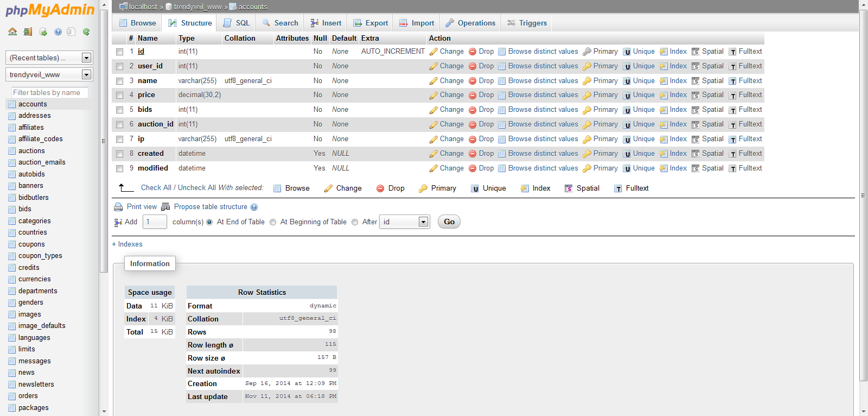Open the trendyveil_www database dropdown
The image size is (868, 416).
(x=49, y=74)
